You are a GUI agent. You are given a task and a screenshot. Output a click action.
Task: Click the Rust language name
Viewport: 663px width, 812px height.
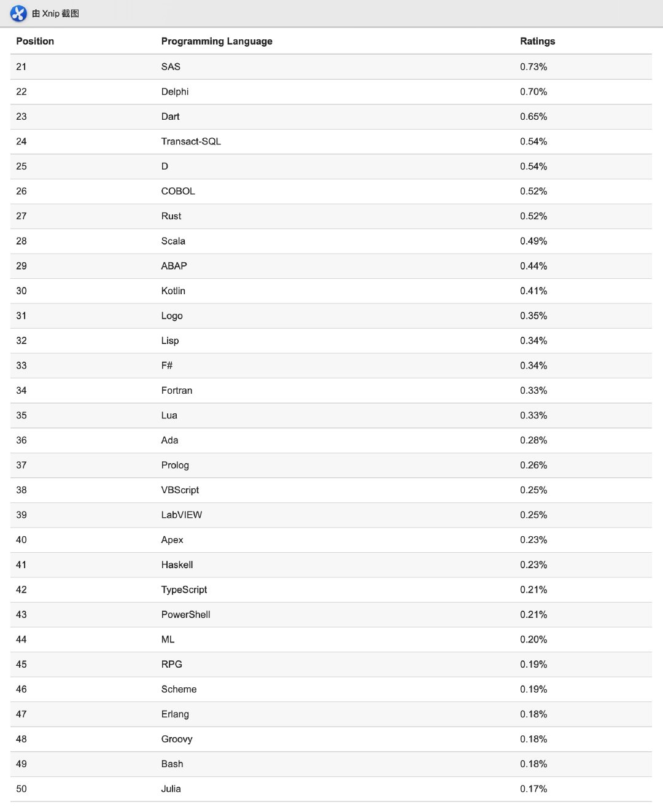(x=171, y=216)
